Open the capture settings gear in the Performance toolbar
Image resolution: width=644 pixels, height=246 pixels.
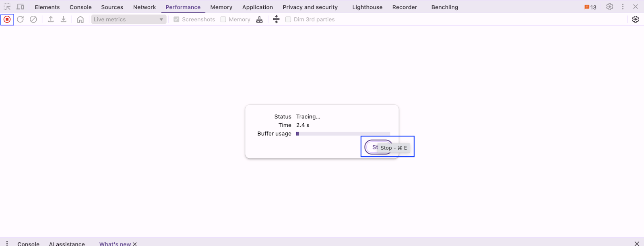click(636, 19)
